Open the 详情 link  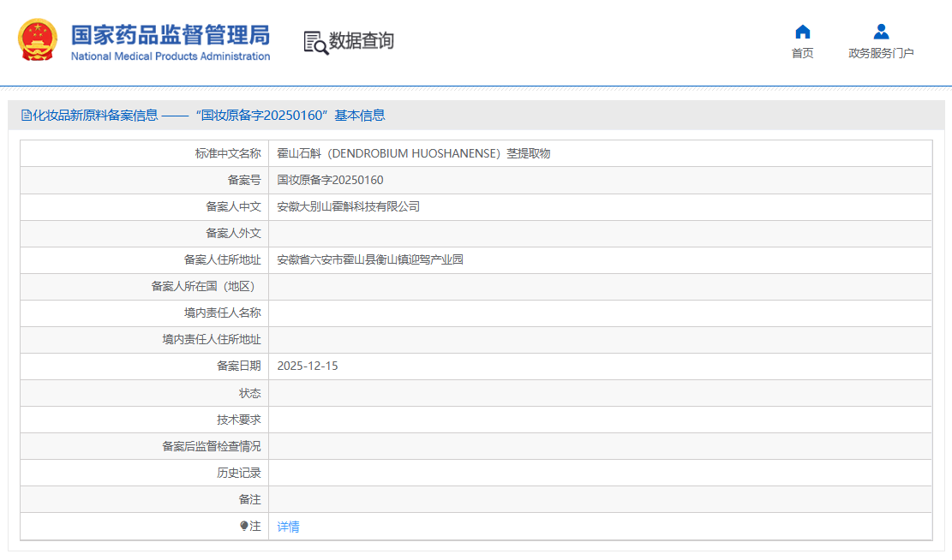pos(288,527)
